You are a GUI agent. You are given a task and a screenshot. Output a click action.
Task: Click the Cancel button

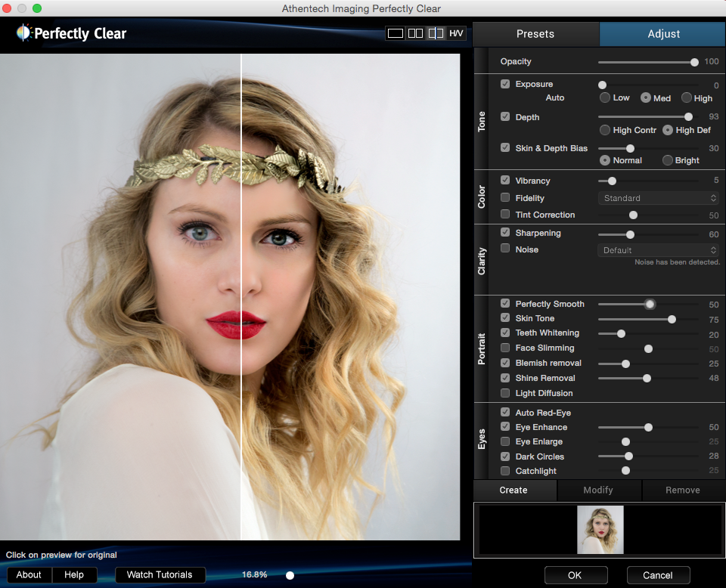(657, 575)
